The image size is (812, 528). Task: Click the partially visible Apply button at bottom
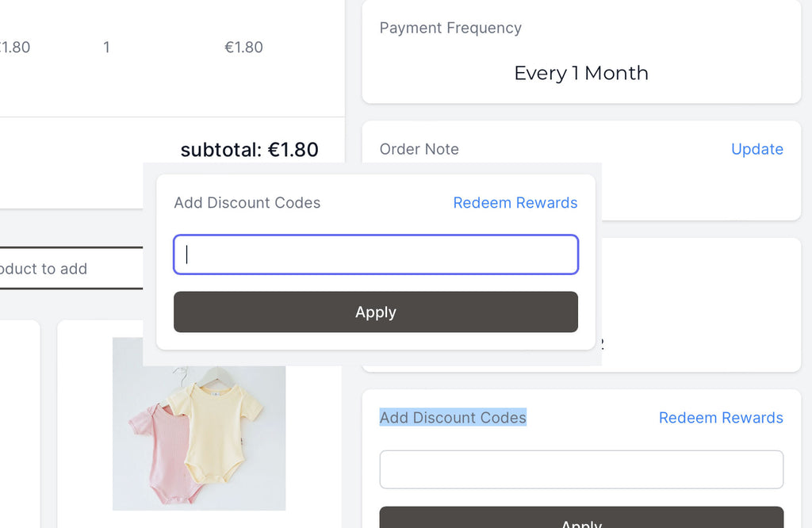[x=581, y=518]
